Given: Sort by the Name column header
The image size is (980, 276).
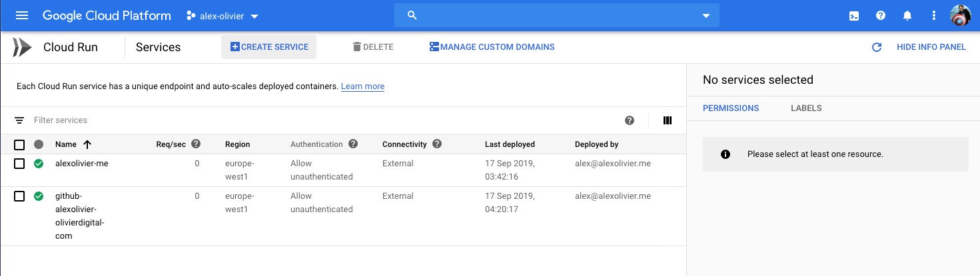Looking at the screenshot, I should tap(73, 144).
